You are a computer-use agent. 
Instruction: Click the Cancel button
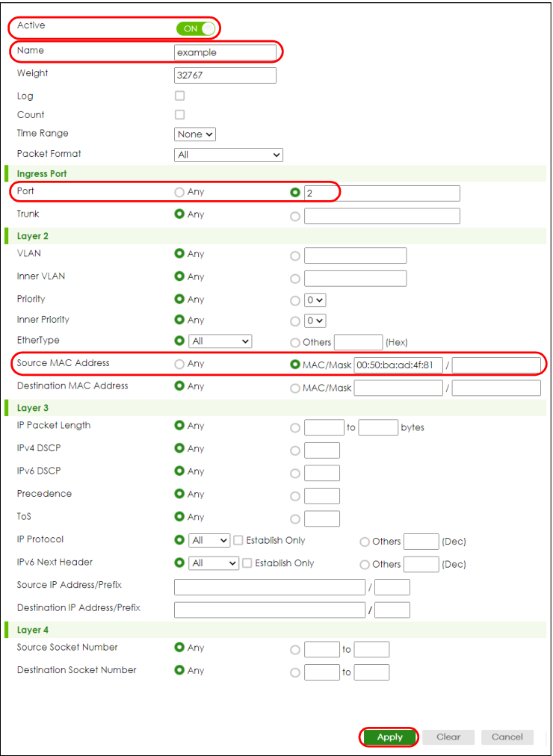tap(507, 737)
